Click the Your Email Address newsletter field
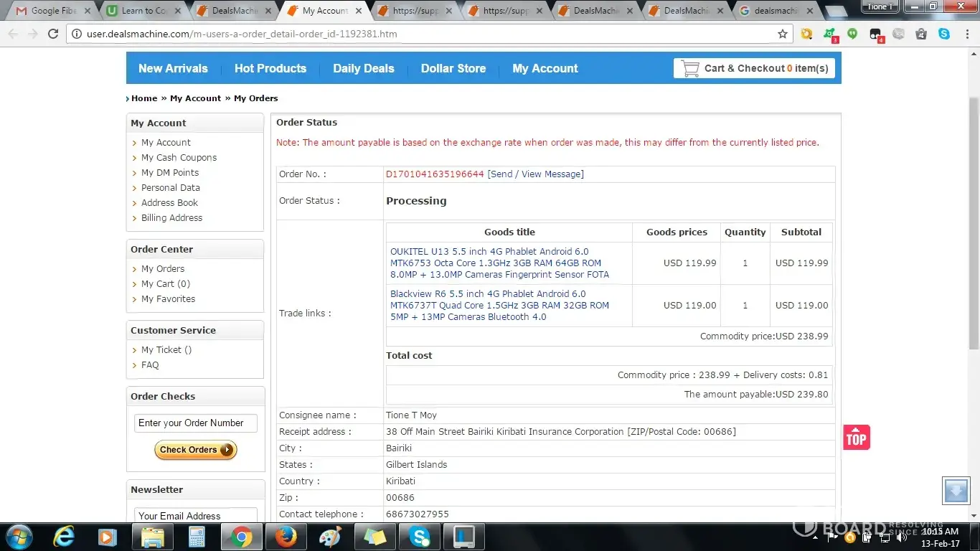The image size is (980, 551). pyautogui.click(x=195, y=515)
